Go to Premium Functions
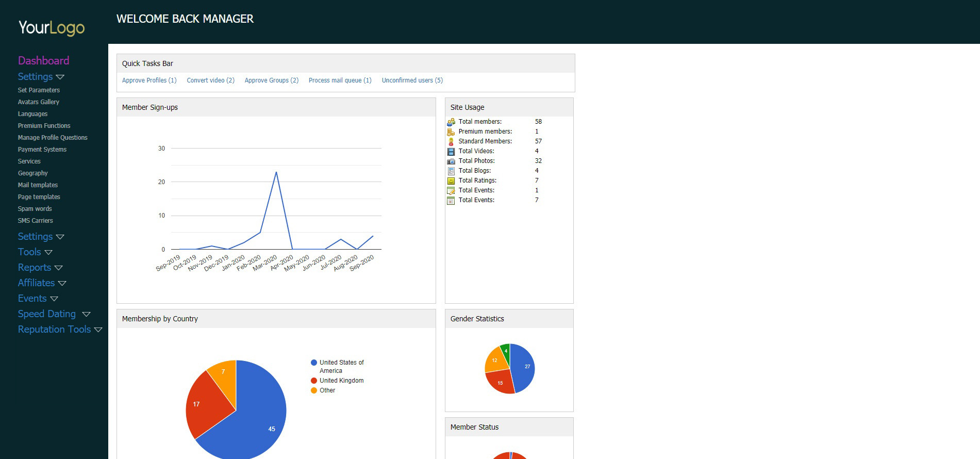This screenshot has height=459, width=980. (x=44, y=126)
